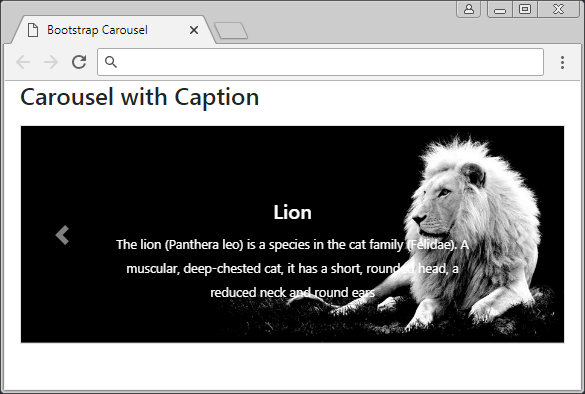Viewport: 585px width, 394px height.
Task: Close the Bootstrap Carousel tab
Action: [194, 30]
